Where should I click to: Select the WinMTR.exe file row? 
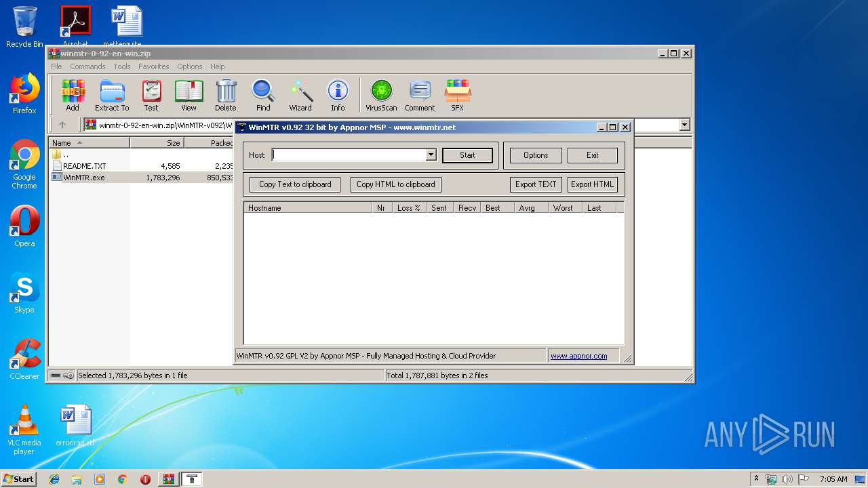pos(141,178)
